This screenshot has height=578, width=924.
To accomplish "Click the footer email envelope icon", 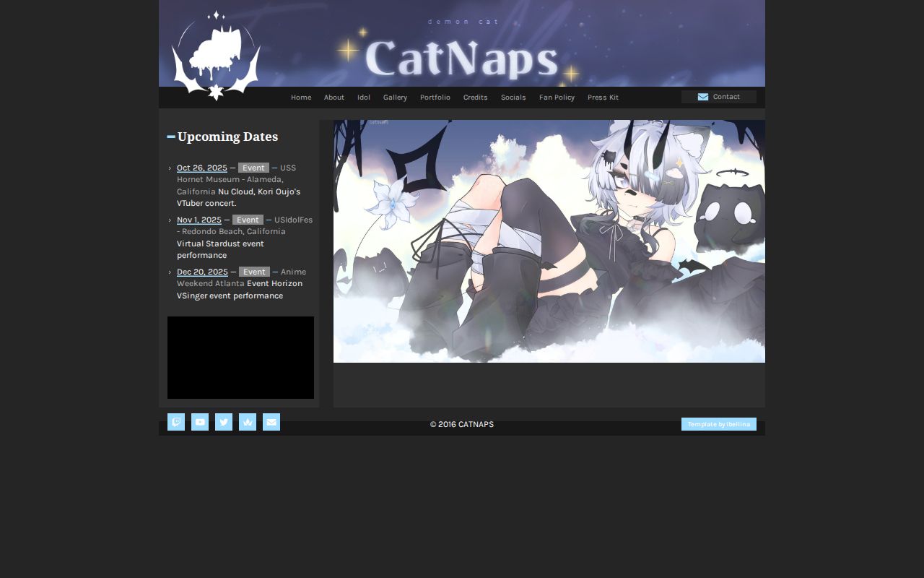I will 271,422.
